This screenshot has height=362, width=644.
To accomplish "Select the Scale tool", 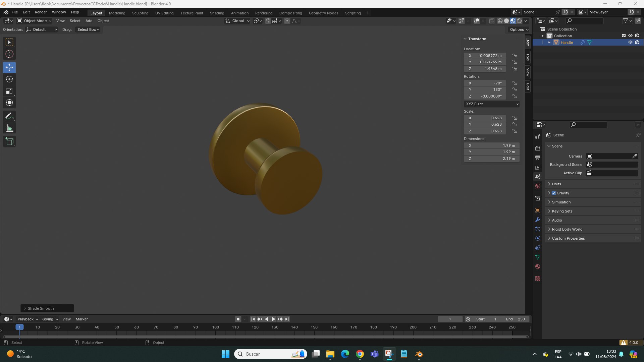I will (x=9, y=91).
